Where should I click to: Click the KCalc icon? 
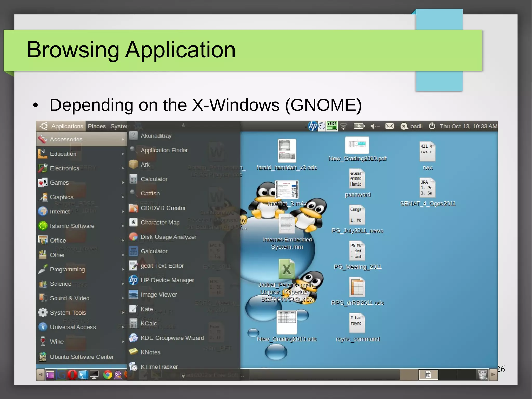point(133,323)
